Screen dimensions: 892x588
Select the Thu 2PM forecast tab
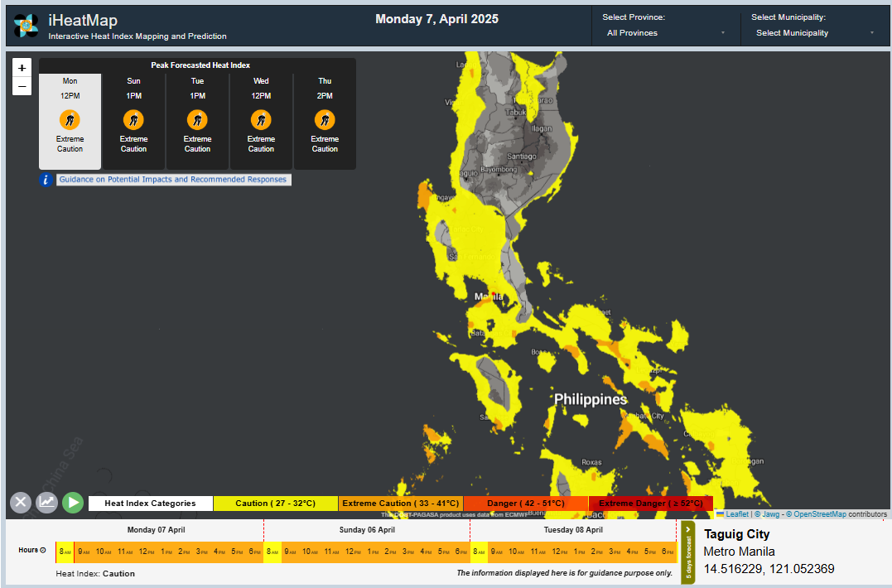(x=325, y=121)
